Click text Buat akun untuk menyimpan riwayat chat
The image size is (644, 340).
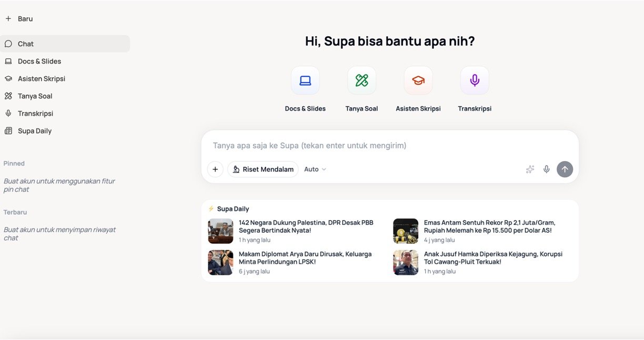(x=60, y=234)
